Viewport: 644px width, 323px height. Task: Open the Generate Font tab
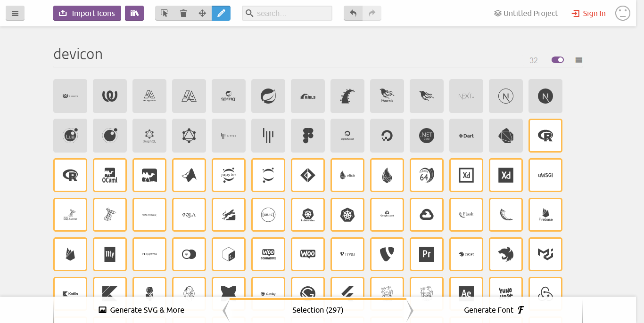pyautogui.click(x=494, y=310)
